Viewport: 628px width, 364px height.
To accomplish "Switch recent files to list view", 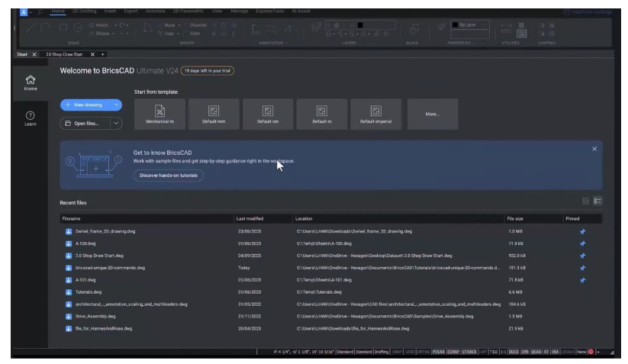I will [597, 201].
